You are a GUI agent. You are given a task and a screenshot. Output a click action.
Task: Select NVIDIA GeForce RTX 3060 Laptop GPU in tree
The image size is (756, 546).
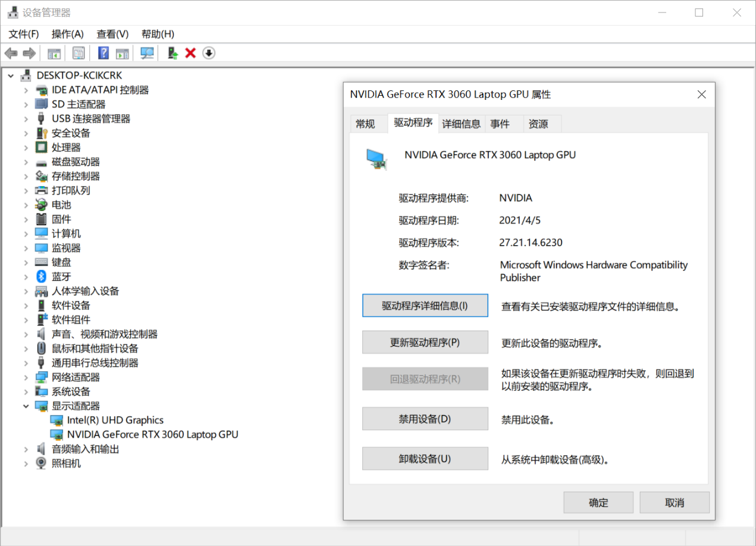point(153,435)
